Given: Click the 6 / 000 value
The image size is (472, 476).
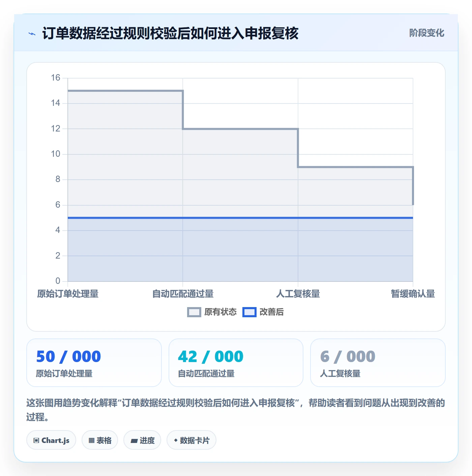Looking at the screenshot, I should [348, 357].
